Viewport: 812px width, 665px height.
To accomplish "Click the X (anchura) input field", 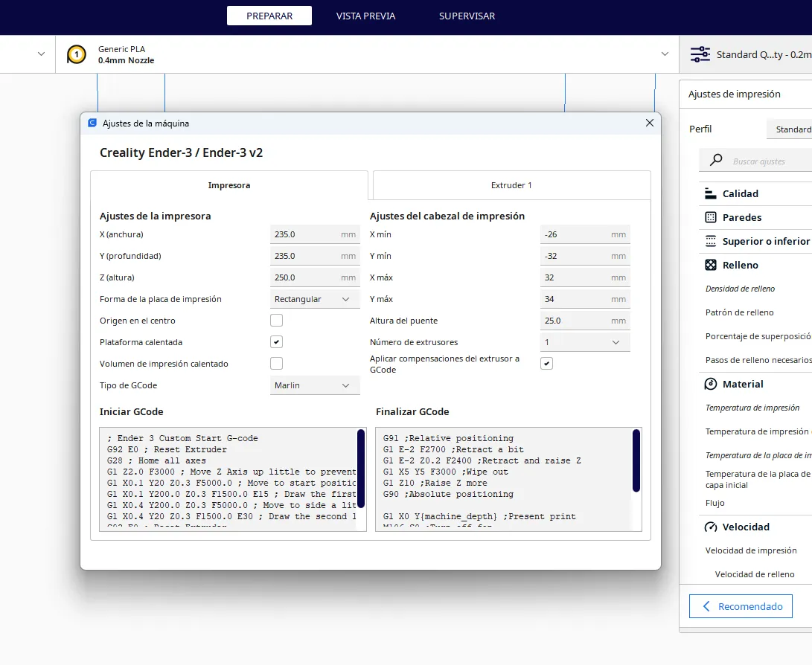I will click(x=315, y=234).
